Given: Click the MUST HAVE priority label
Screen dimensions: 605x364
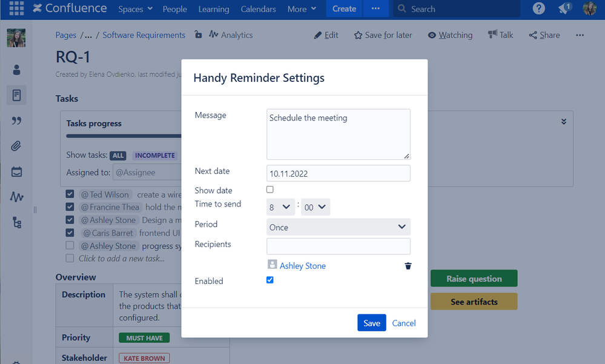Looking at the screenshot, I should 144,338.
